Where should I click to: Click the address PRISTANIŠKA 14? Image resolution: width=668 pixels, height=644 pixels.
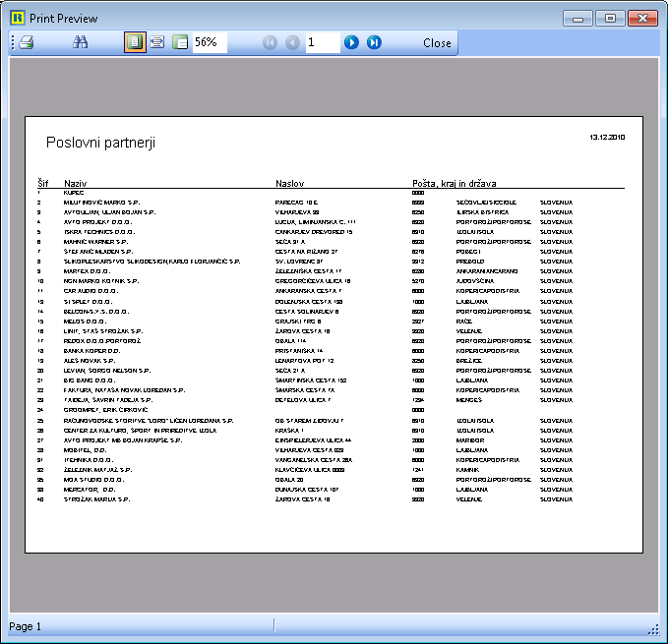(x=299, y=351)
